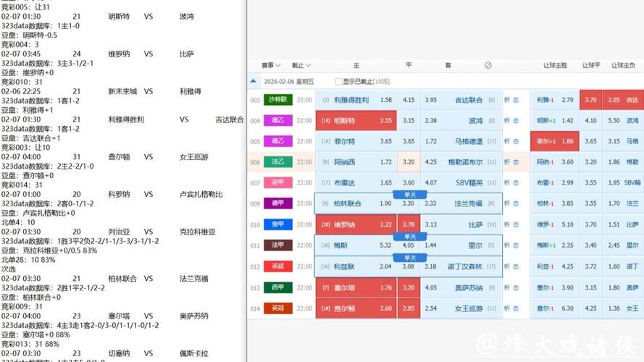Tick the 显示已截止 checkbox
Image resolution: width=644 pixels, height=362 pixels.
pos(338,82)
